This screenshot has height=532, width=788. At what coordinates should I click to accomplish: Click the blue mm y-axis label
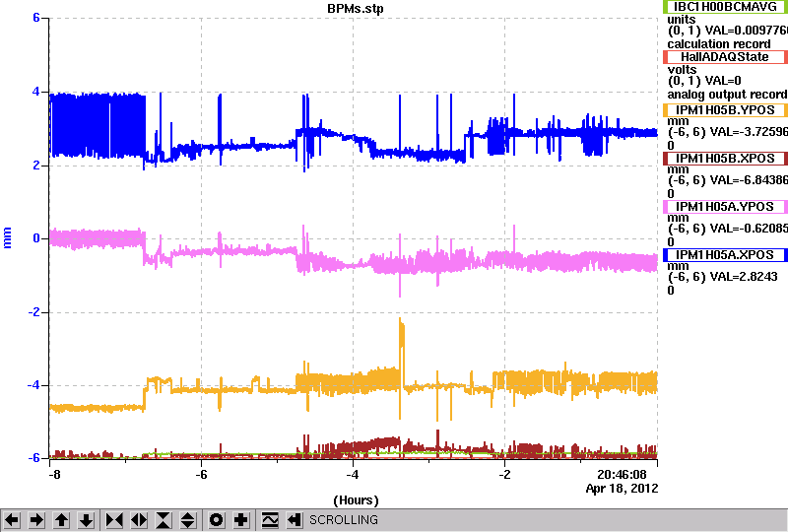tap(7, 237)
